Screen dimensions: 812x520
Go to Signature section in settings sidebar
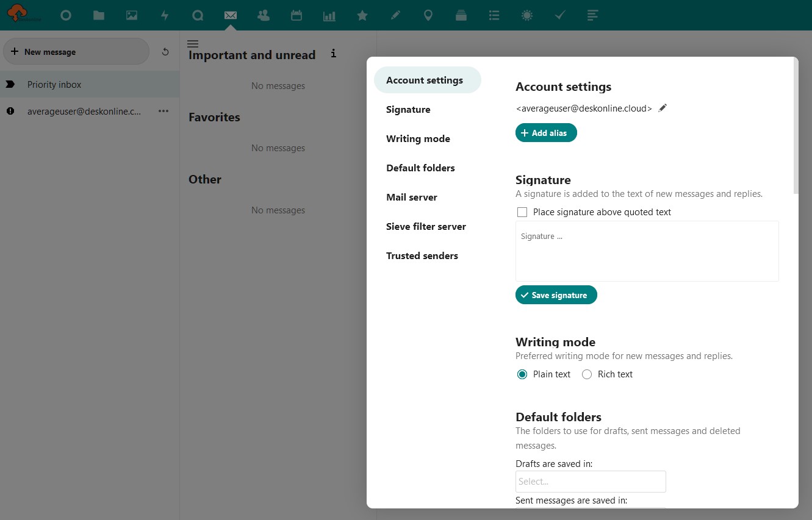point(427,110)
